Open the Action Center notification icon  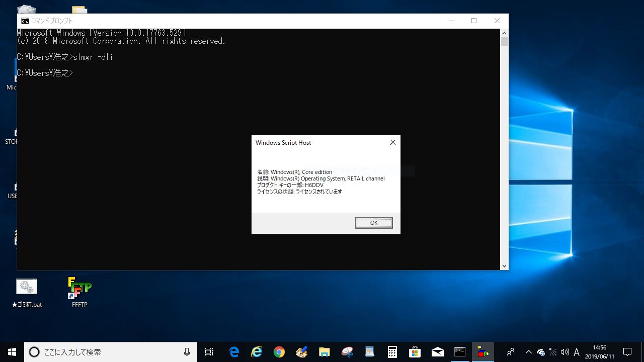click(627, 352)
